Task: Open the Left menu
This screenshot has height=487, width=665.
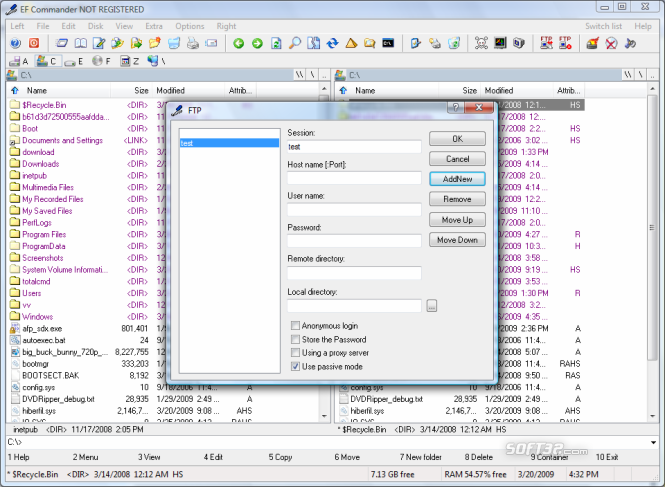Action: click(x=17, y=26)
